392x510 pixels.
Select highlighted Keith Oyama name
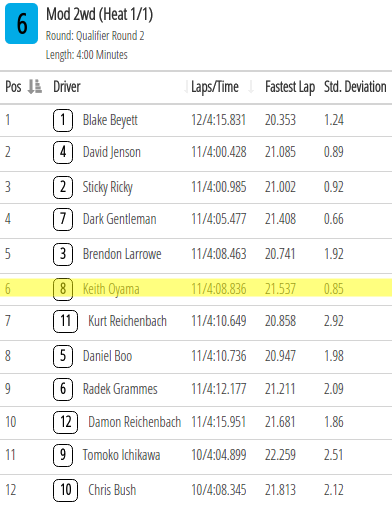pos(111,289)
